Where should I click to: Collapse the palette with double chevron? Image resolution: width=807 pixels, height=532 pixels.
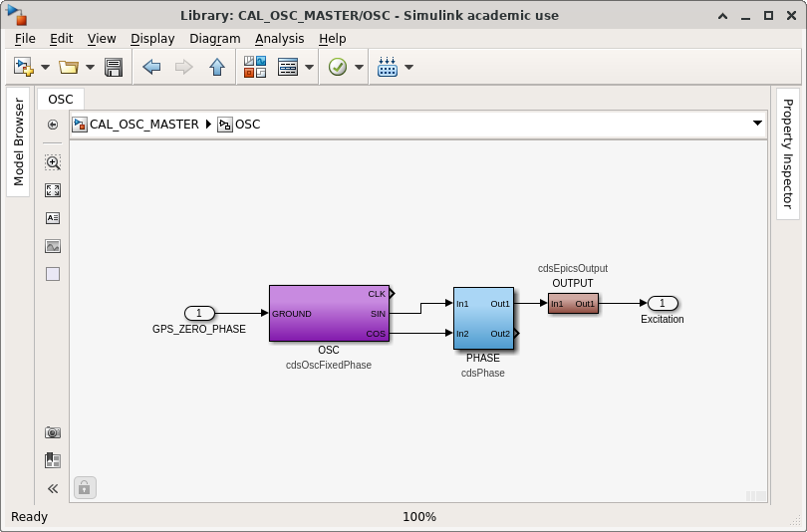point(53,488)
